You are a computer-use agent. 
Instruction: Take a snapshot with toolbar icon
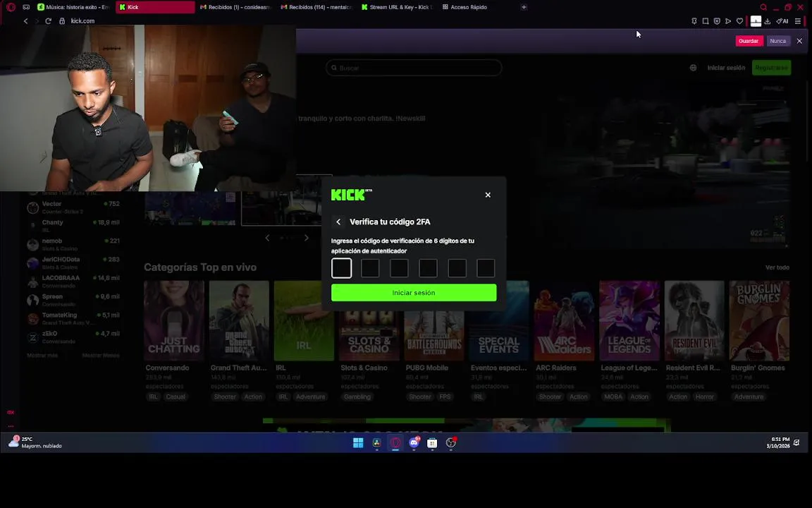[x=706, y=21]
